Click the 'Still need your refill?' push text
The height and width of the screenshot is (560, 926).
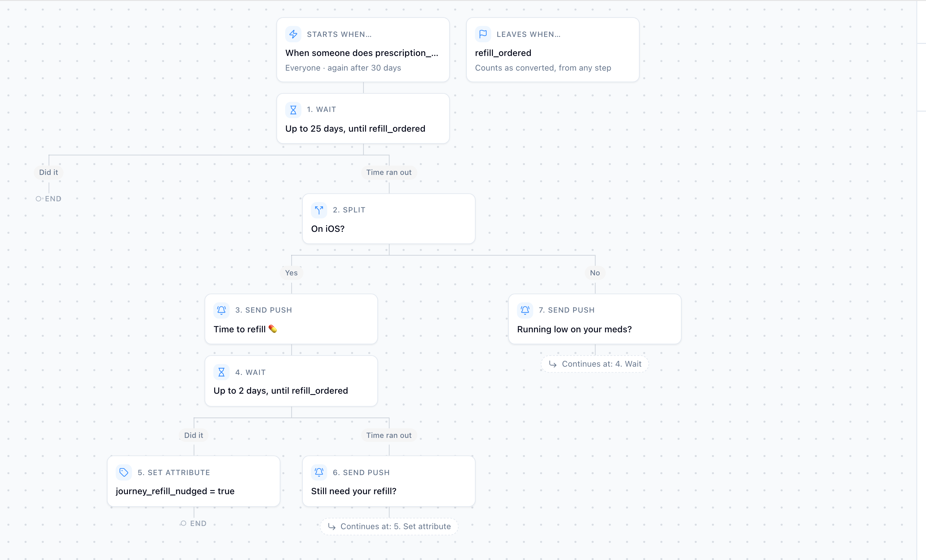pyautogui.click(x=354, y=491)
